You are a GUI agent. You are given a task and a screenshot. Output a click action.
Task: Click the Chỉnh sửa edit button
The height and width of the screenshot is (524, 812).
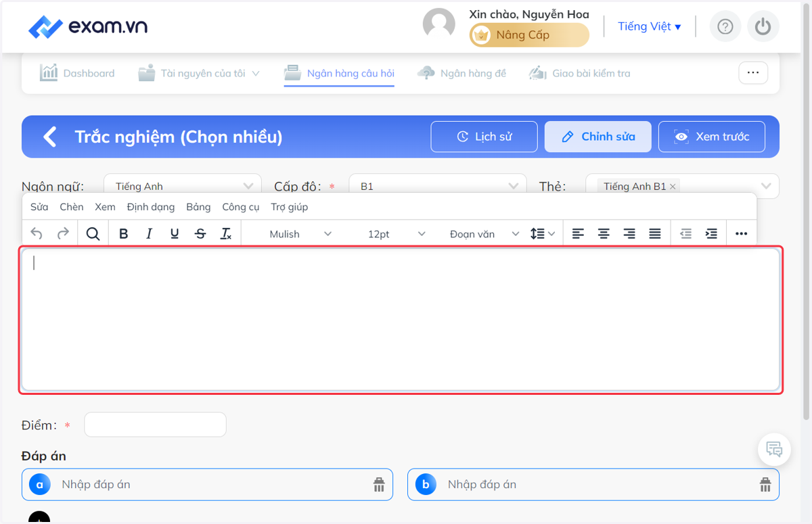pos(597,137)
